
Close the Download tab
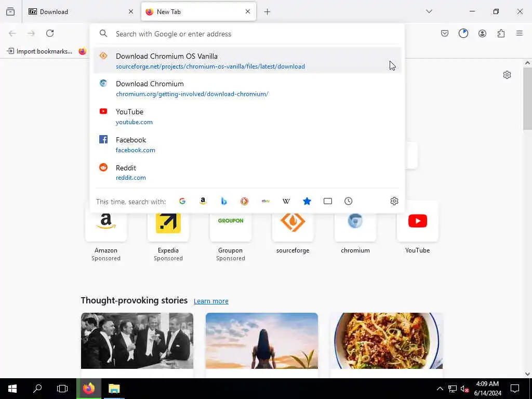point(131,11)
